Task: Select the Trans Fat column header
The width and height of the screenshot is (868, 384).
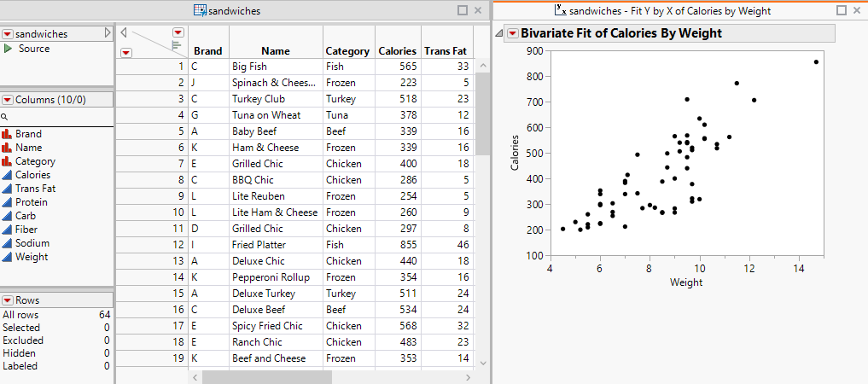Action: point(446,51)
